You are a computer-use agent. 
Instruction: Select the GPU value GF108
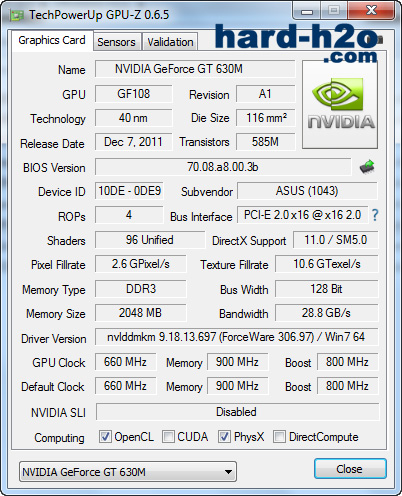[134, 94]
